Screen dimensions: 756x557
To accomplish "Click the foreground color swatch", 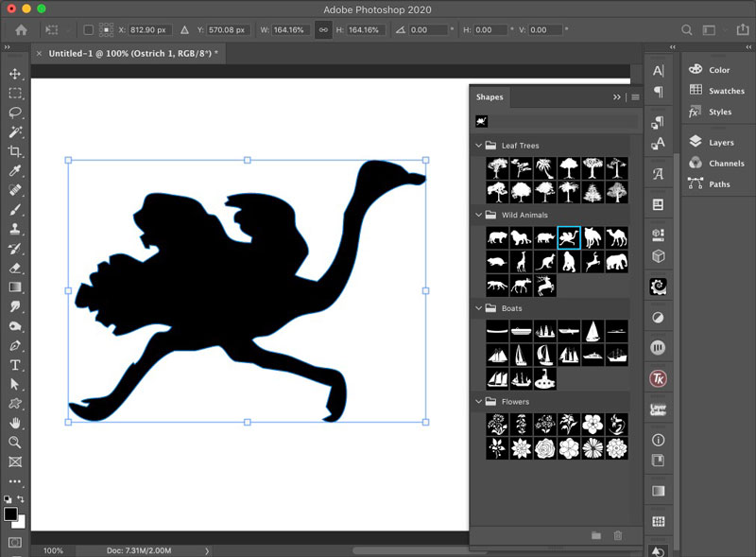I will (10, 513).
